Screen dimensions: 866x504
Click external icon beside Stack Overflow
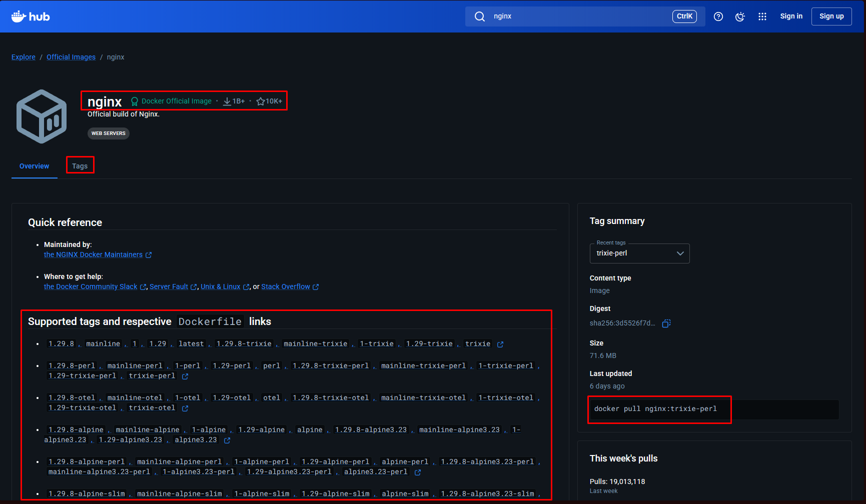coord(316,287)
